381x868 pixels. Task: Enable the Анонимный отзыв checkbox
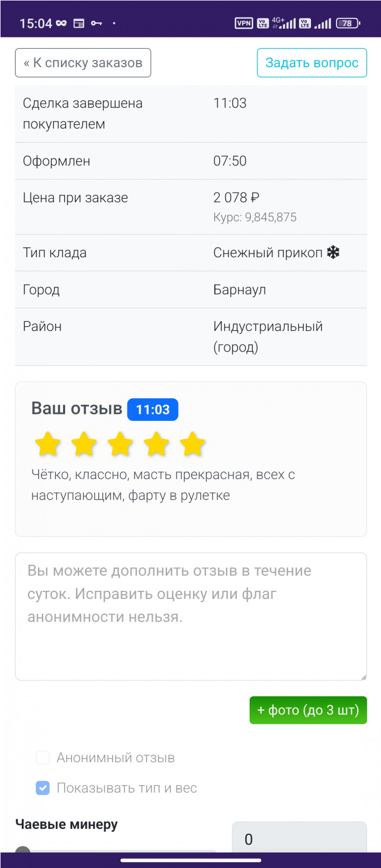pyautogui.click(x=43, y=757)
